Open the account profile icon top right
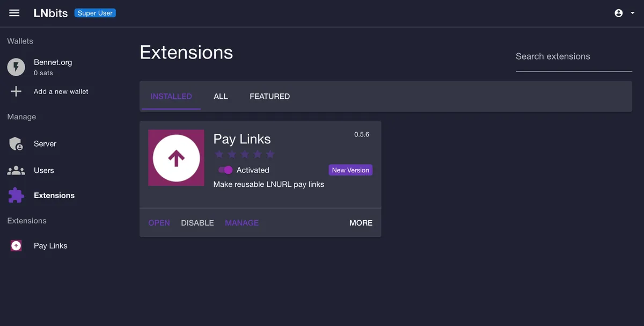Screen dimensions: 644x326 pyautogui.click(x=618, y=12)
